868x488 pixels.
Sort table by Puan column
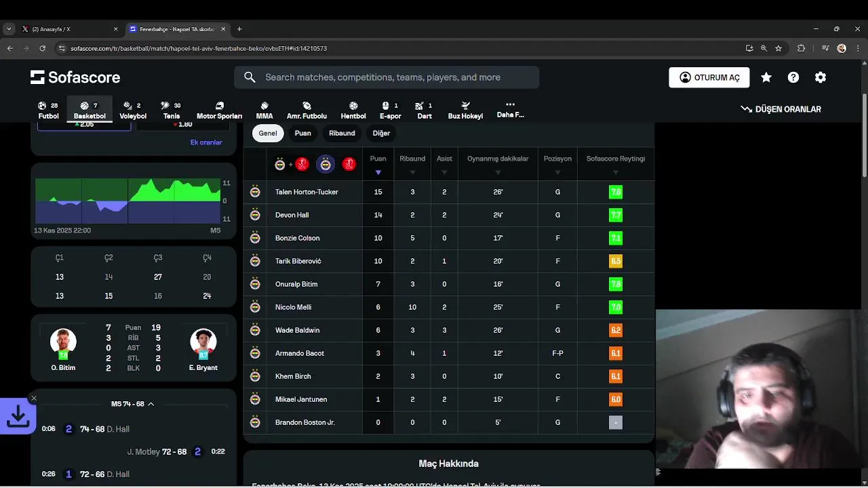378,164
